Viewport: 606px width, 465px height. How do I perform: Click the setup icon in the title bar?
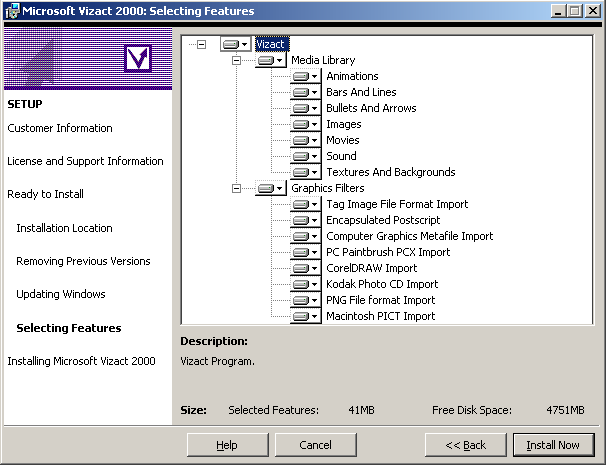click(13, 11)
